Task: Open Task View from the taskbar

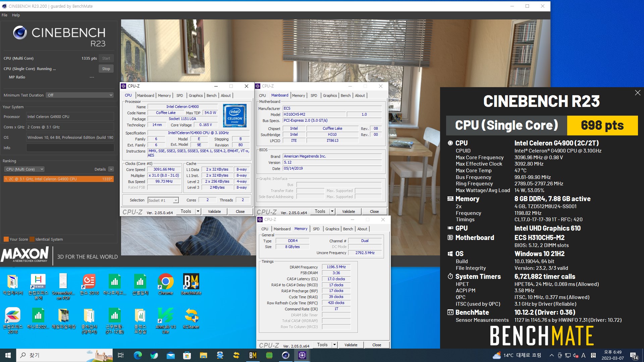Action: pyautogui.click(x=121, y=355)
